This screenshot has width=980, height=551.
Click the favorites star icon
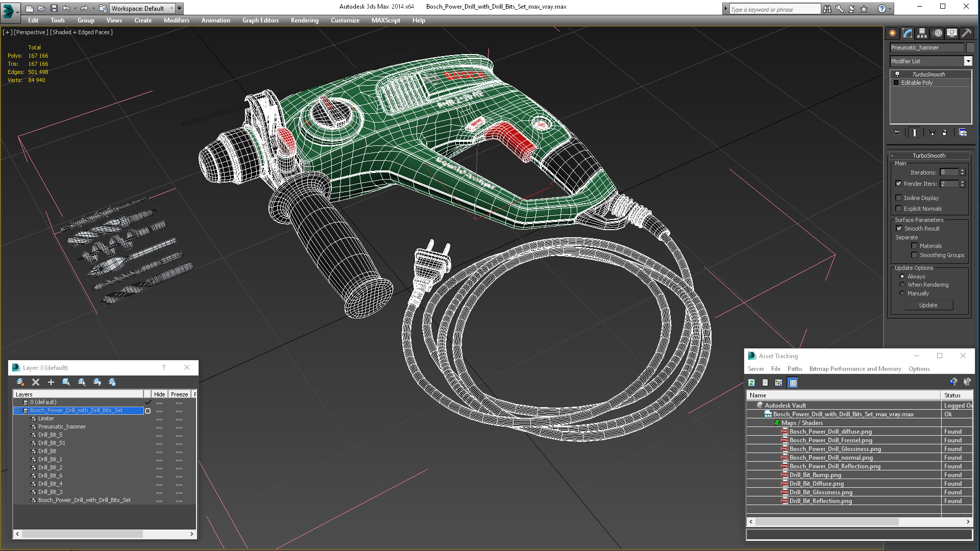[x=864, y=9]
